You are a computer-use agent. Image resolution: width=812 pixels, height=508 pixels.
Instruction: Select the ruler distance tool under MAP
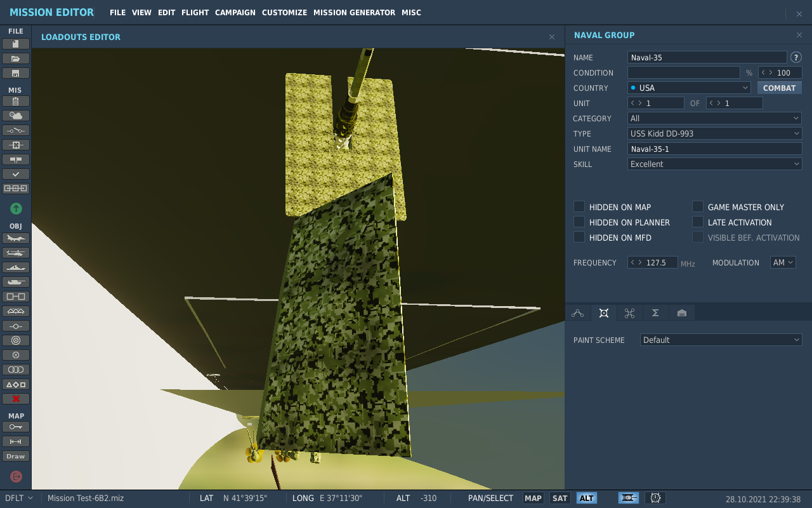coord(16,441)
